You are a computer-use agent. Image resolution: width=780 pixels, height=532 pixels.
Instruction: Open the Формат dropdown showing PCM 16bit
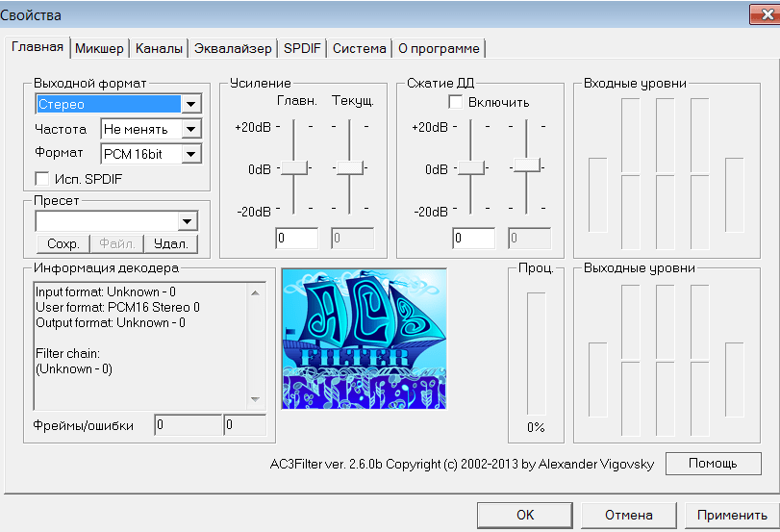pos(151,154)
